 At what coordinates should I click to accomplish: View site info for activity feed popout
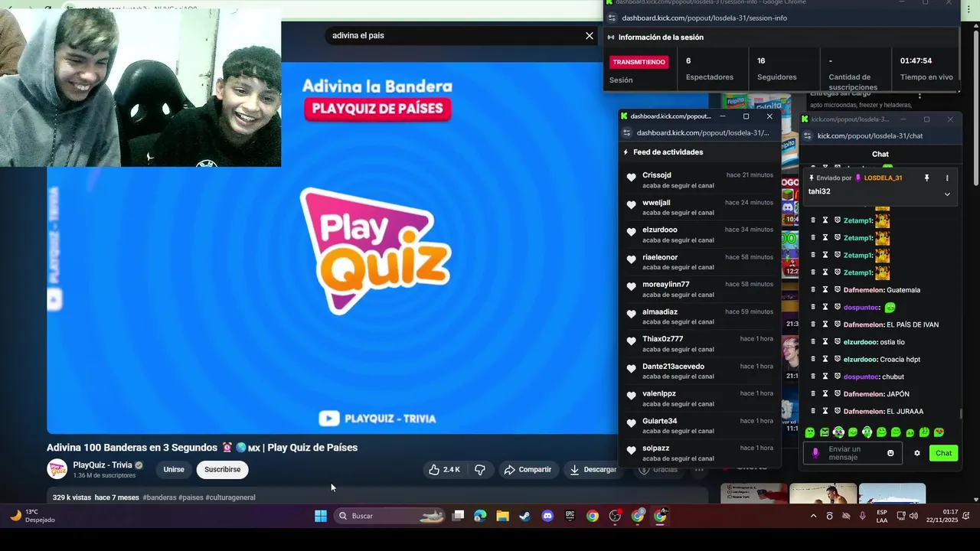click(x=626, y=132)
